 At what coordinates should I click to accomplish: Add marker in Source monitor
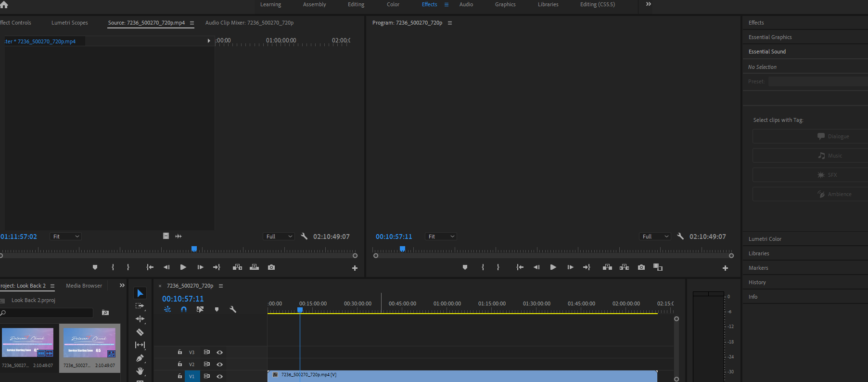(95, 267)
